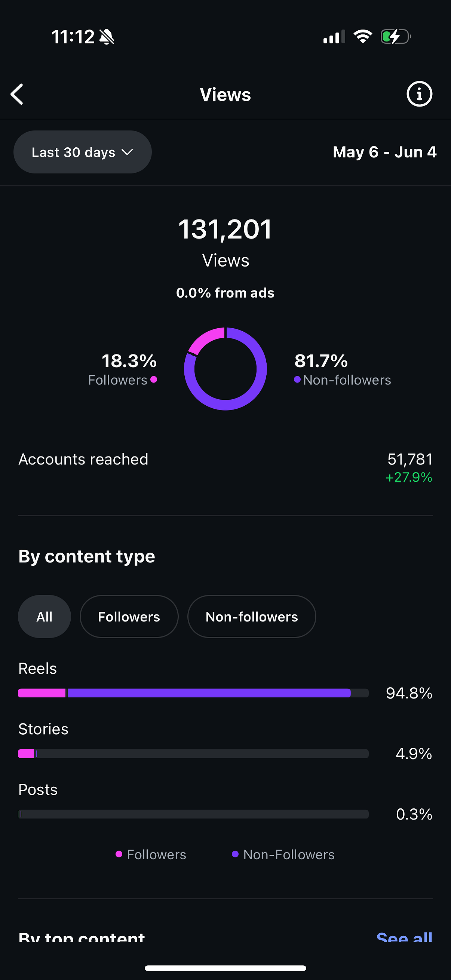
Task: Tap the Wi-Fi status icon
Action: [363, 37]
